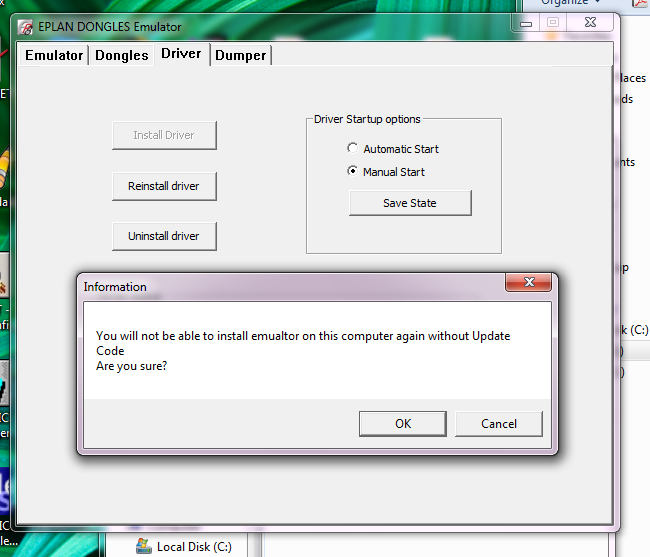Click the Local Disk (C:) drive icon
Screen dimensions: 650x557
(x=144, y=546)
